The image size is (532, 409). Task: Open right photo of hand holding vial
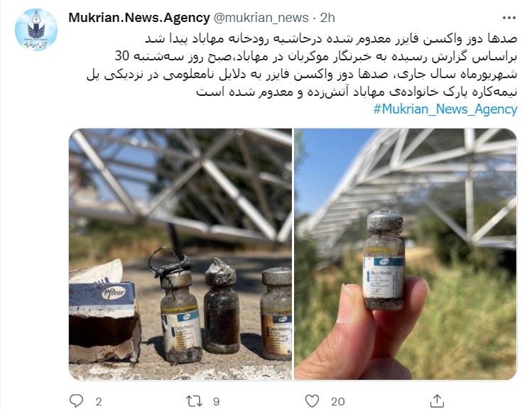[406, 254]
